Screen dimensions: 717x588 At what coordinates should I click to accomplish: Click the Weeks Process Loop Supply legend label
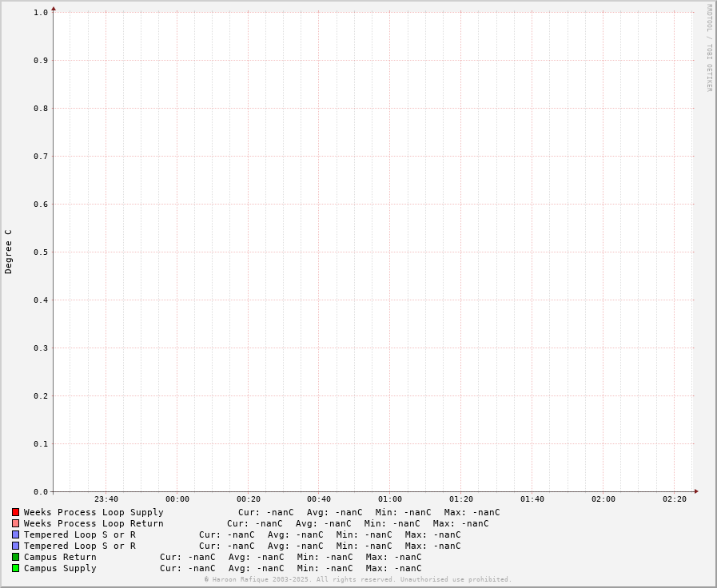point(94,512)
